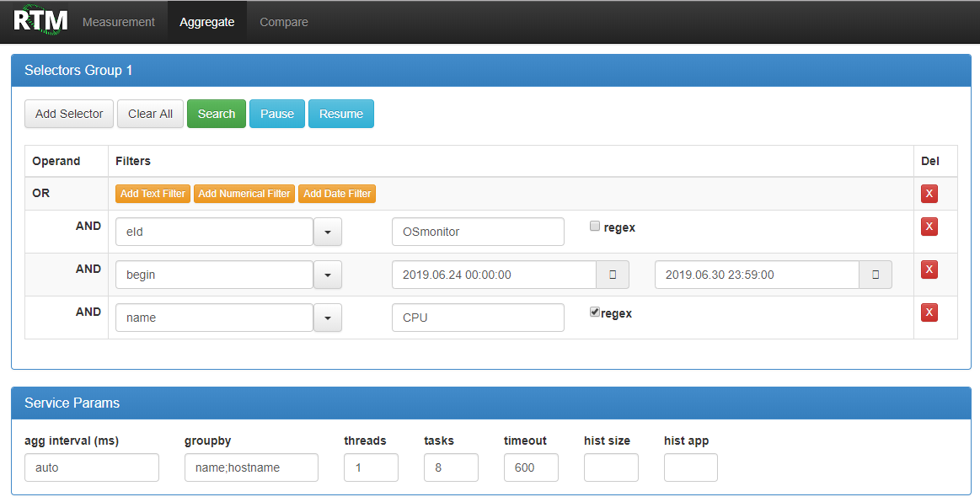Expand the name key dropdown
This screenshot has width=980, height=502.
[328, 318]
